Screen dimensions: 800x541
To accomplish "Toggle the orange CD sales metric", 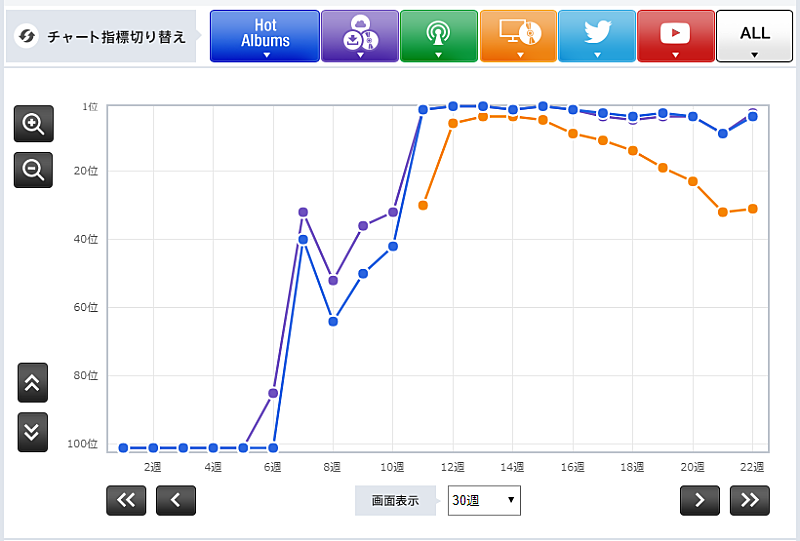I will pyautogui.click(x=517, y=36).
